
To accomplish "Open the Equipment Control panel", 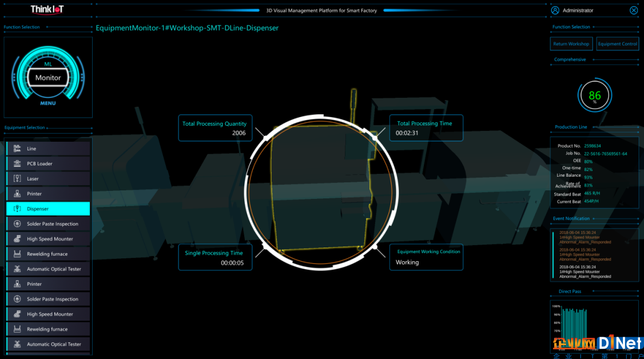I will [x=617, y=44].
